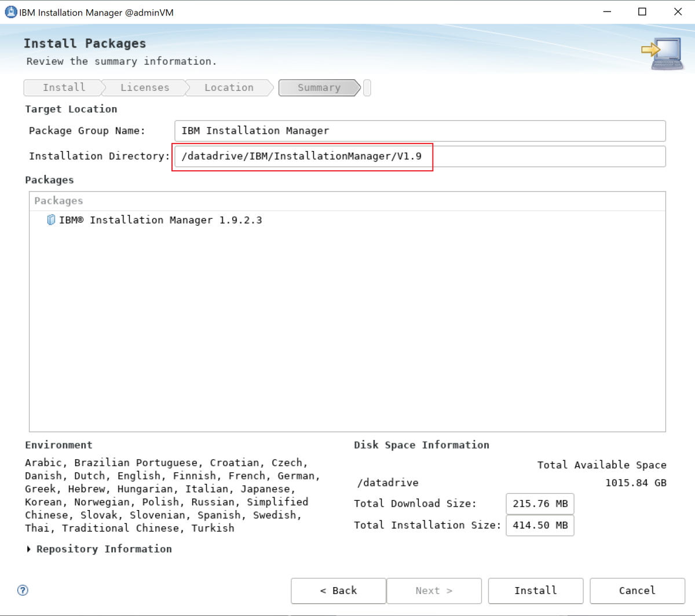Click the IBM Installation Manager 1.9.2.3 package icon
695x616 pixels.
50,219
